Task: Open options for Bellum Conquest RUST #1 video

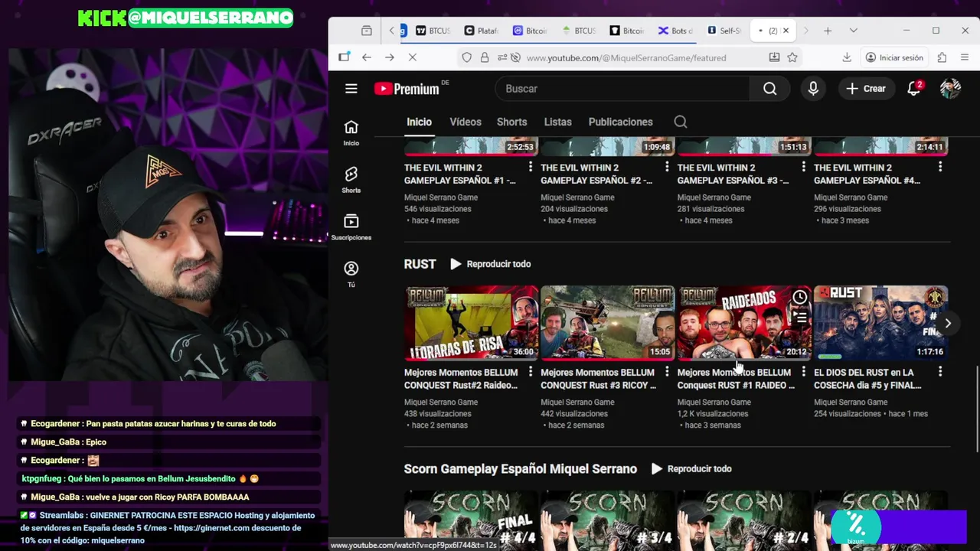Action: [x=803, y=372]
